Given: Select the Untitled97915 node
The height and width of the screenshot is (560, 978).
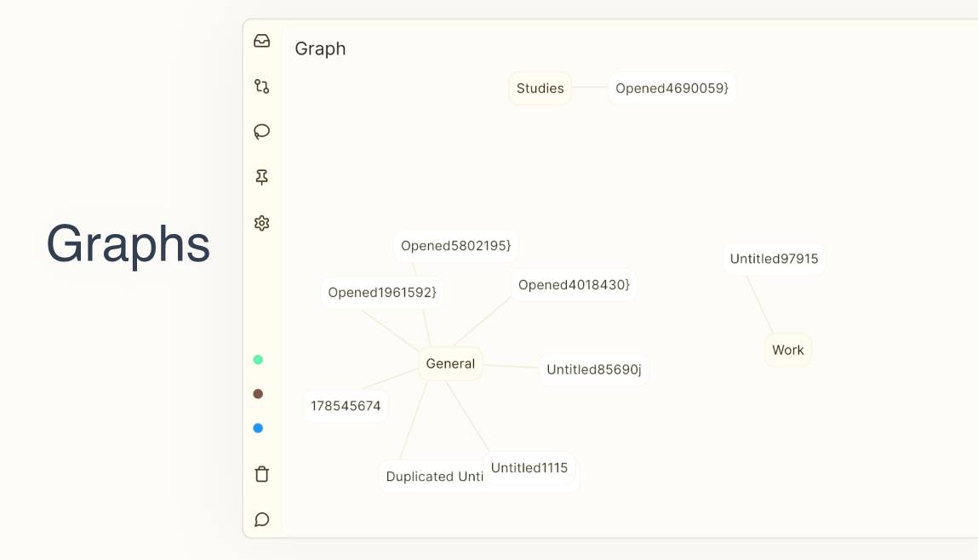Looking at the screenshot, I should point(774,259).
